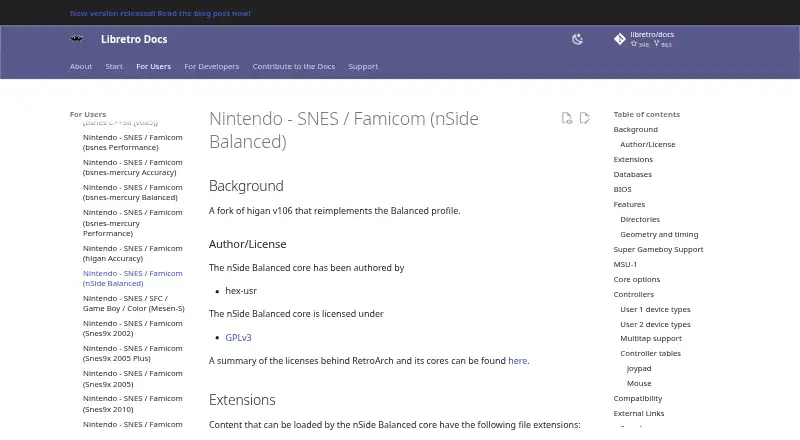Open Snes9x 2005 Plus core page
Screen dimensions: 800x440
point(133,353)
